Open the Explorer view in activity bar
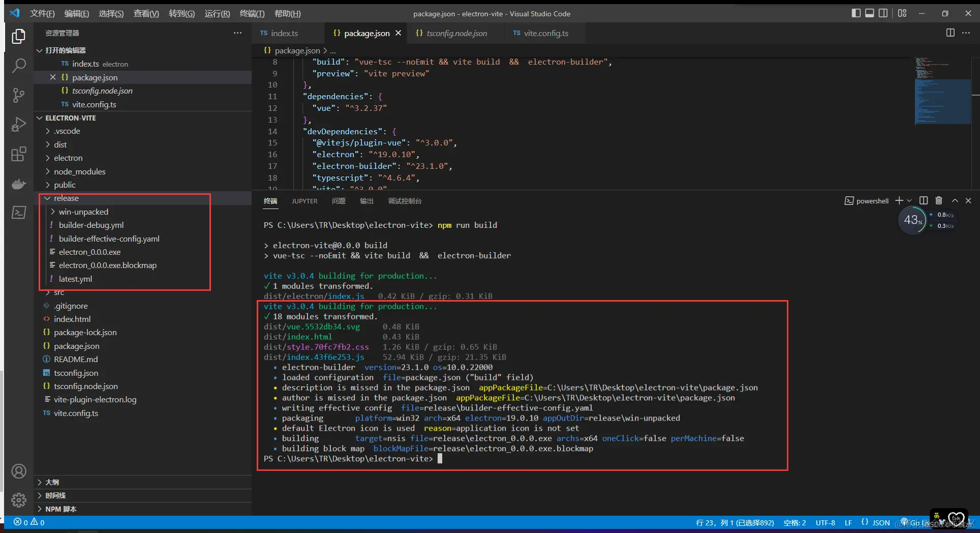The image size is (980, 533). 19,36
